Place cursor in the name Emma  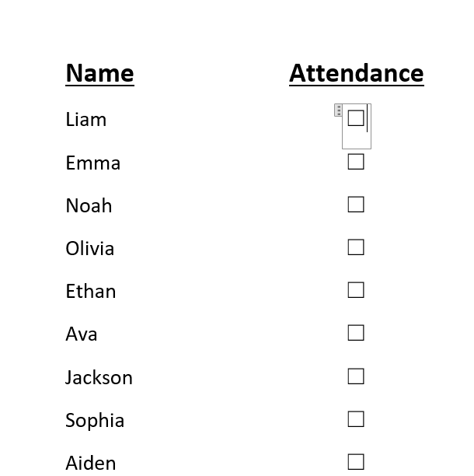pyautogui.click(x=92, y=163)
